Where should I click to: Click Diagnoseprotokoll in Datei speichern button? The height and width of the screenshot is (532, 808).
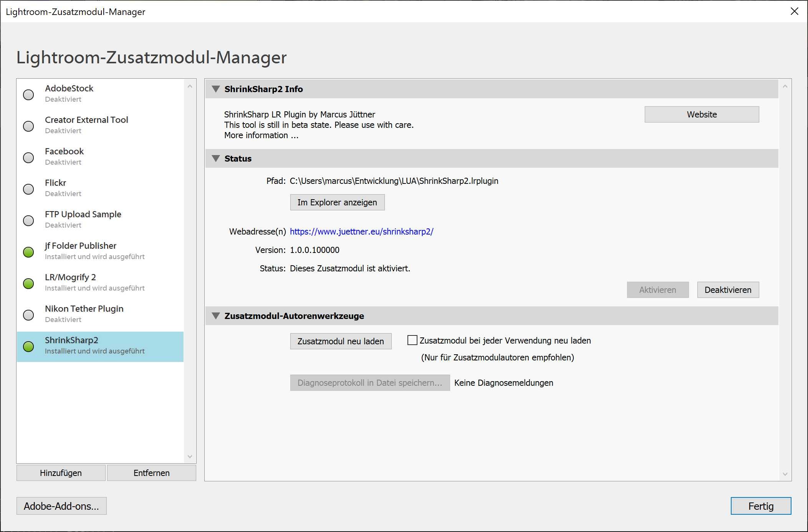pyautogui.click(x=370, y=383)
